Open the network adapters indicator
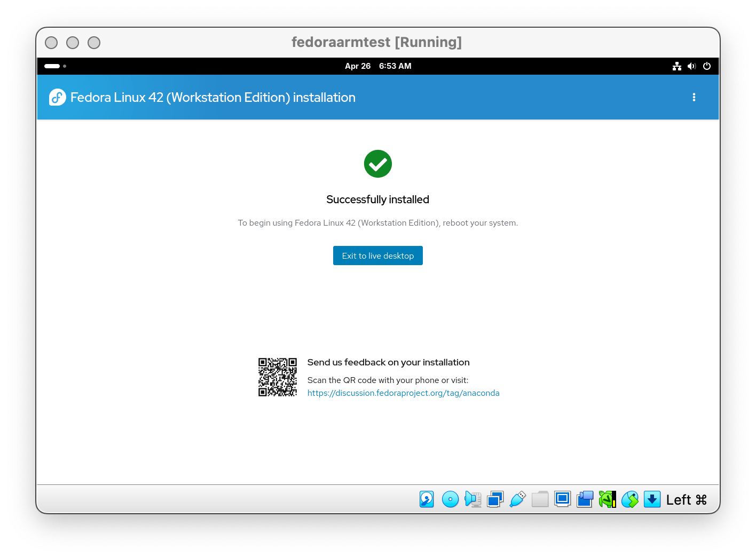Image resolution: width=756 pixels, height=558 pixels. pyautogui.click(x=495, y=499)
